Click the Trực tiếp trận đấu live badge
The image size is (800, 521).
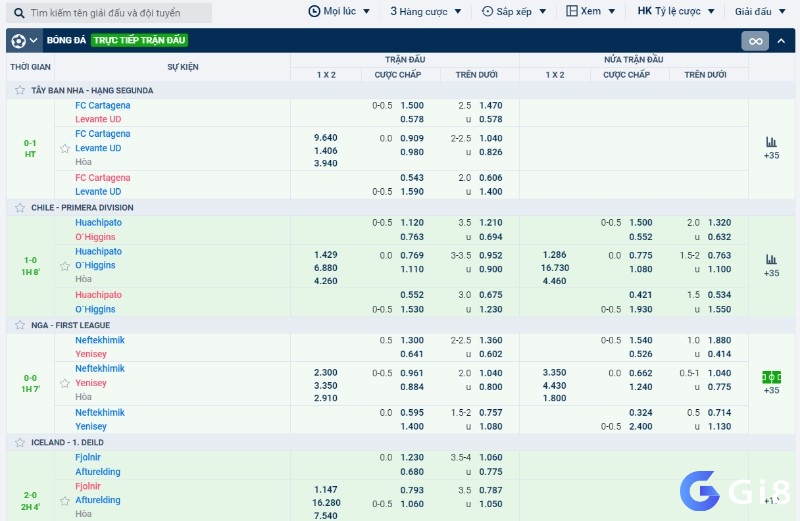coord(139,40)
